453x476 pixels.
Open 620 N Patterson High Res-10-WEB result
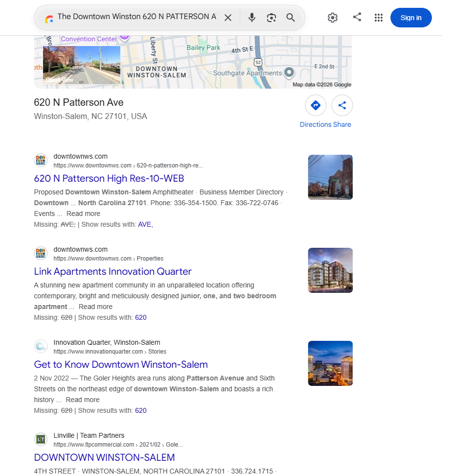click(x=109, y=178)
